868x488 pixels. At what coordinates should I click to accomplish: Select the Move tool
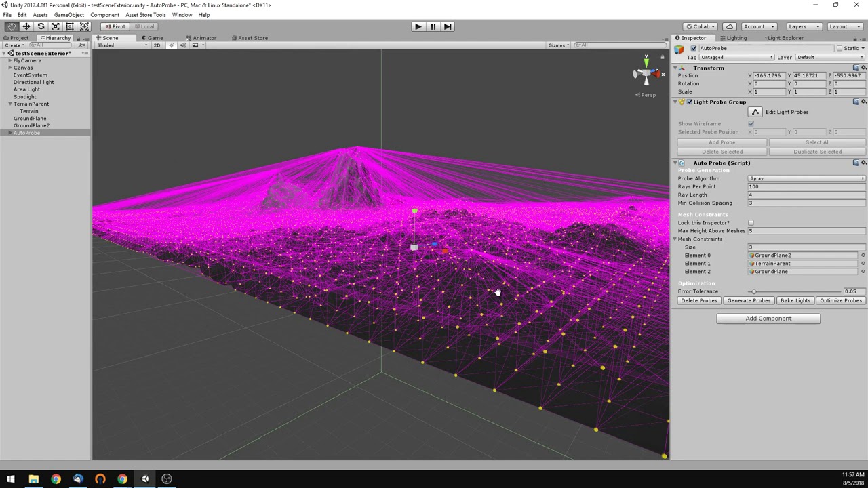(26, 26)
